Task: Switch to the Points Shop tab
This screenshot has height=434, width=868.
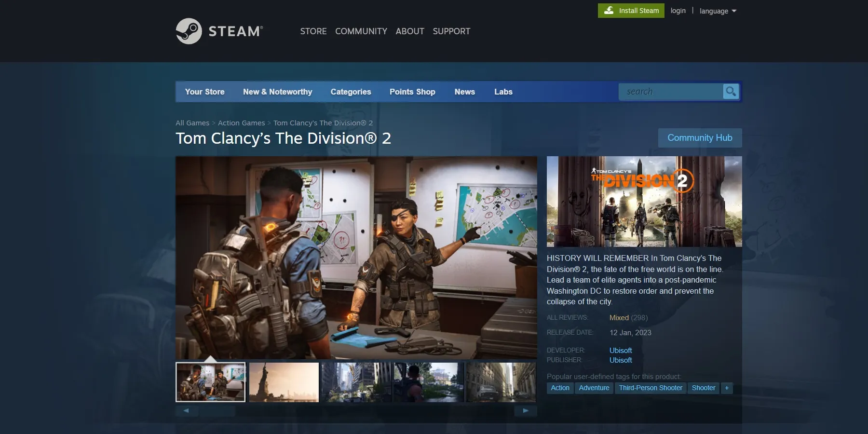Action: tap(412, 92)
